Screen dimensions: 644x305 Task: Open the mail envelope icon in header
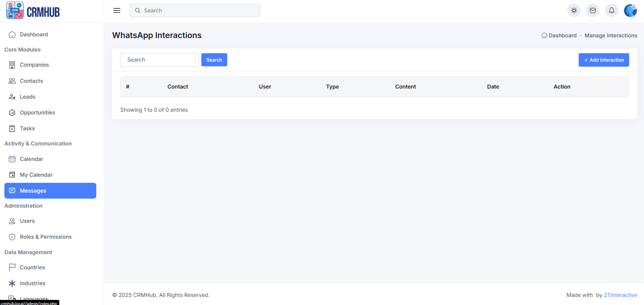[x=593, y=10]
